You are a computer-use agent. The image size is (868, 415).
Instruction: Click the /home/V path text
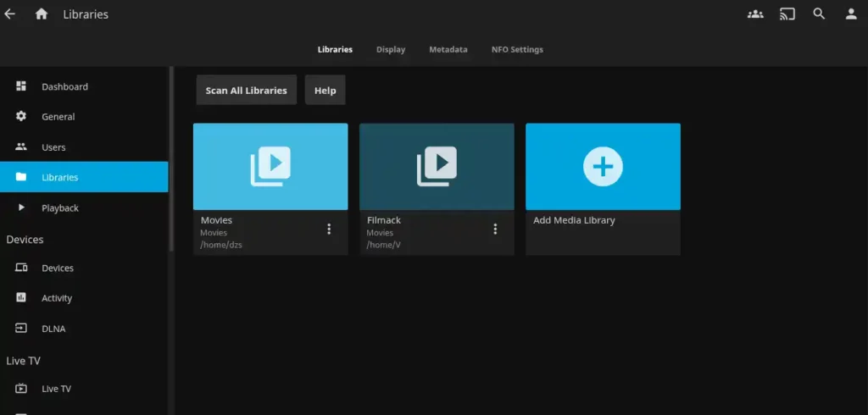pyautogui.click(x=384, y=245)
